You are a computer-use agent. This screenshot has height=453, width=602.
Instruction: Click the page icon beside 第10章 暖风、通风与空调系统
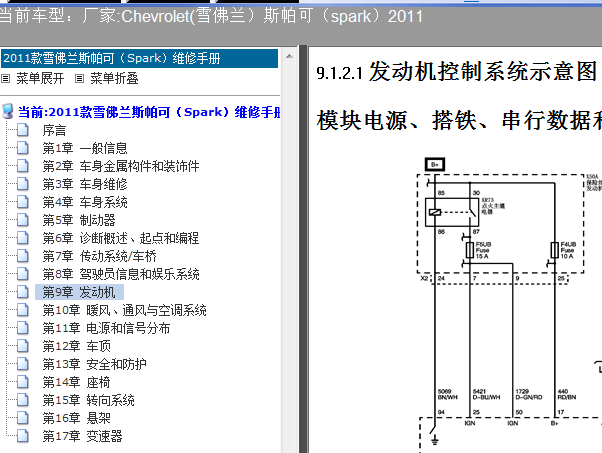tap(23, 310)
